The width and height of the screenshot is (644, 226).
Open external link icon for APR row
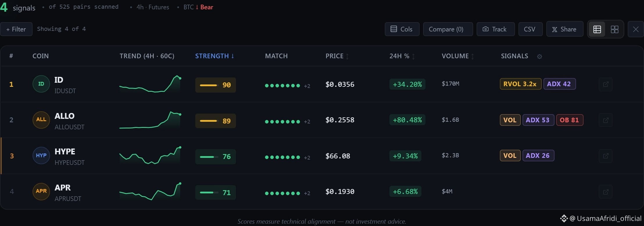(606, 192)
